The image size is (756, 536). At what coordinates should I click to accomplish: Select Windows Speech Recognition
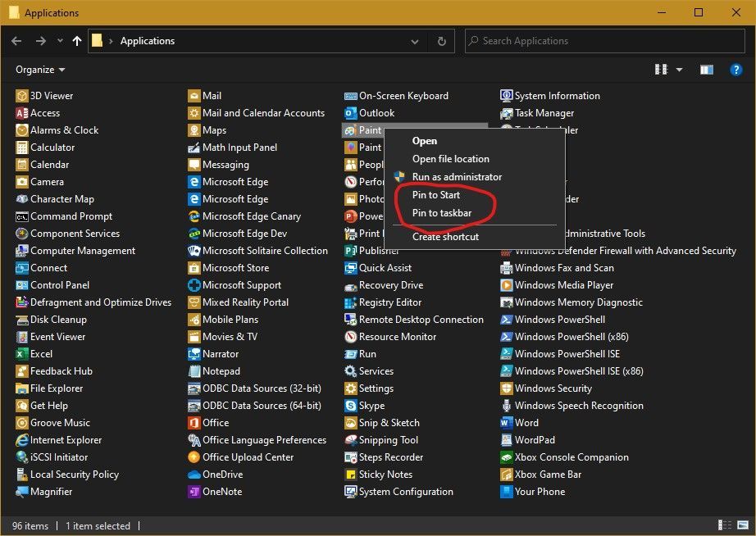pyautogui.click(x=572, y=406)
